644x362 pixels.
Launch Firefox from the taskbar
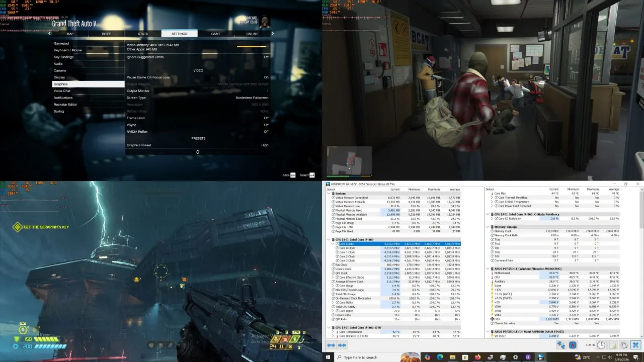[477, 357]
